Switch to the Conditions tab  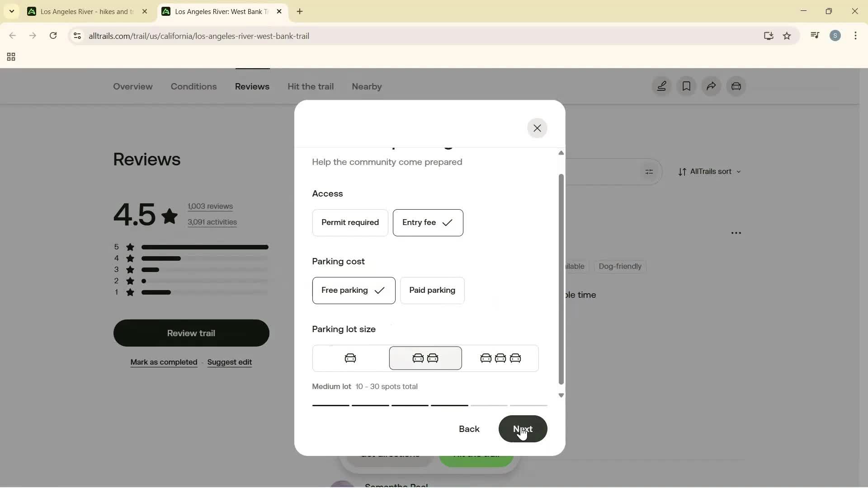tap(193, 86)
